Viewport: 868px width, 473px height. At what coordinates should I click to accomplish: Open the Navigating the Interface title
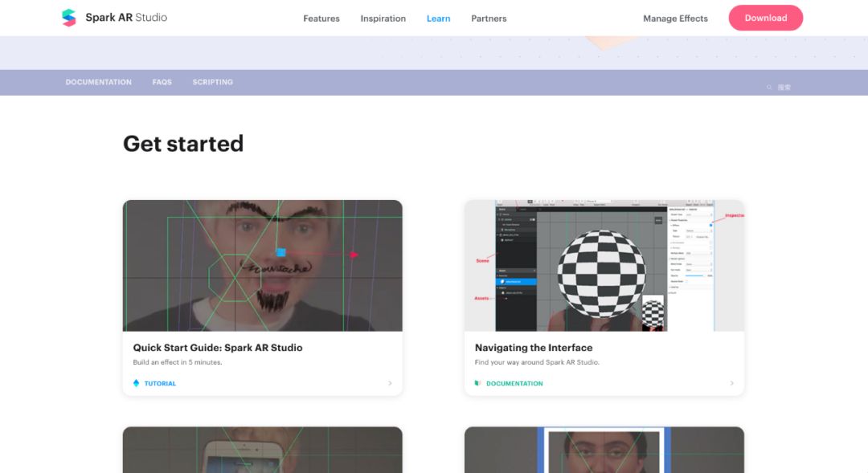click(534, 348)
